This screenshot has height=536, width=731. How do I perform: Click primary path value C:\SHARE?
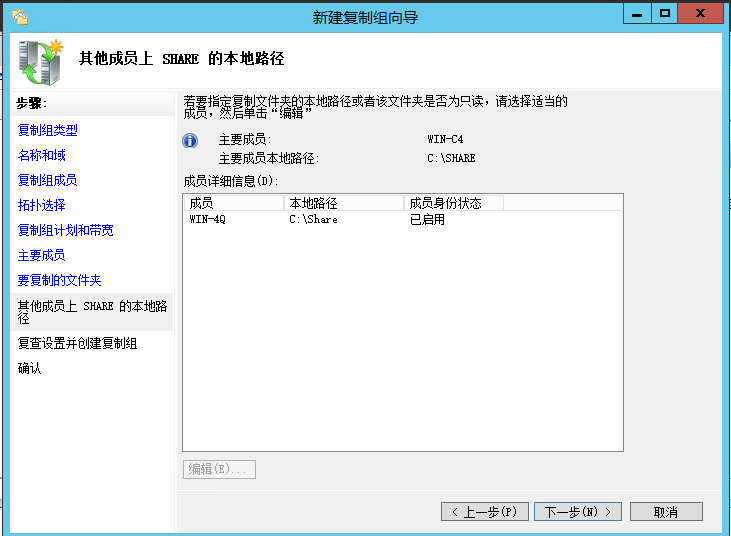pyautogui.click(x=451, y=158)
